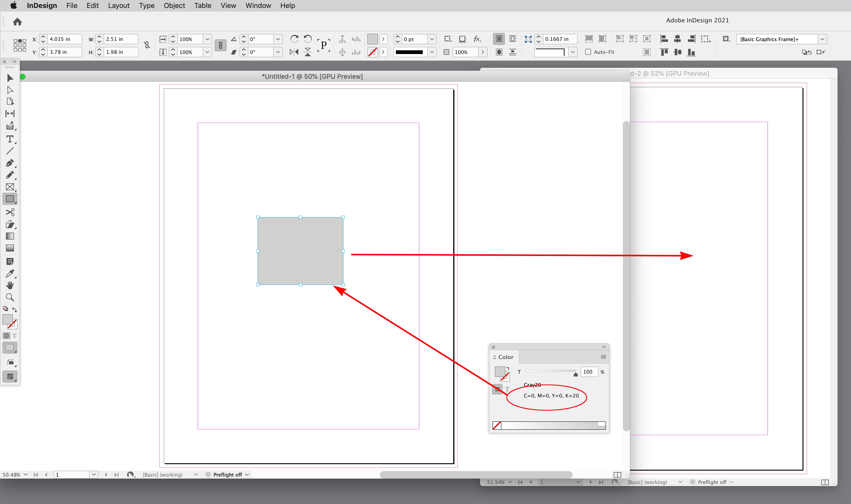The width and height of the screenshot is (851, 504).
Task: Open the Window menu
Action: click(x=258, y=6)
